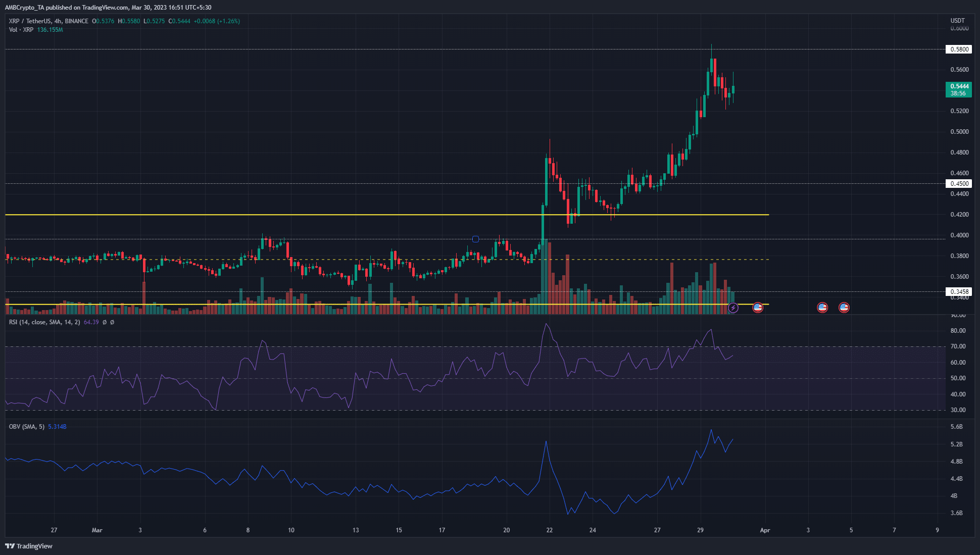Click the Mar label on the time axis
This screenshot has height=555, width=980.
[x=97, y=530]
